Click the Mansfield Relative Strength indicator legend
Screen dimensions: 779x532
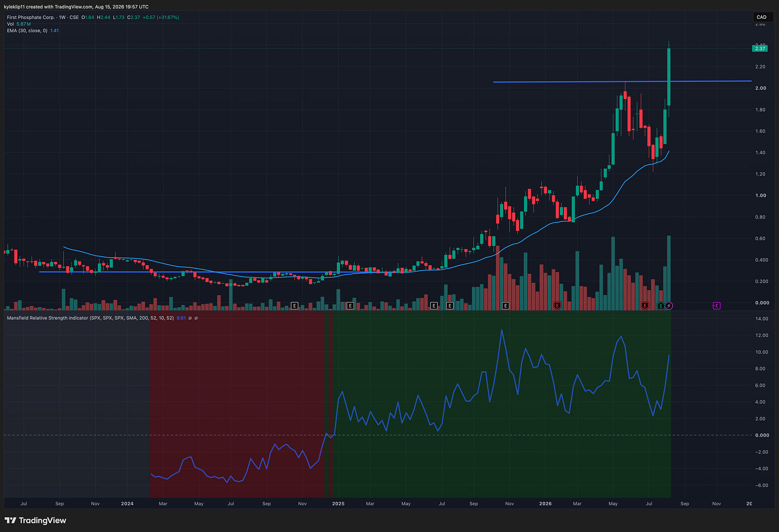(x=90, y=318)
